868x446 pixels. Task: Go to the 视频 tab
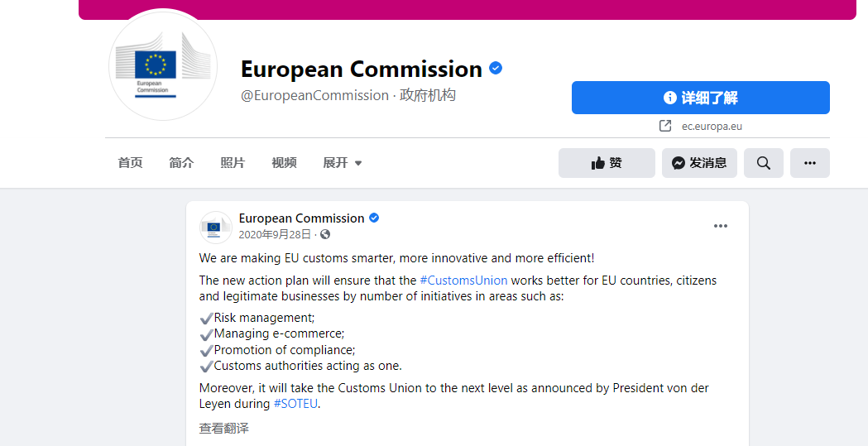point(284,163)
